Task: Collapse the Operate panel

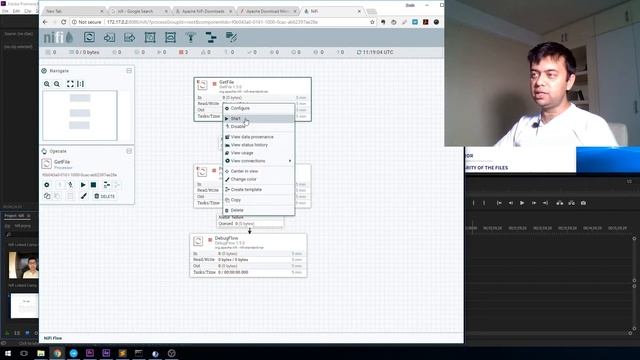Action: coord(129,151)
